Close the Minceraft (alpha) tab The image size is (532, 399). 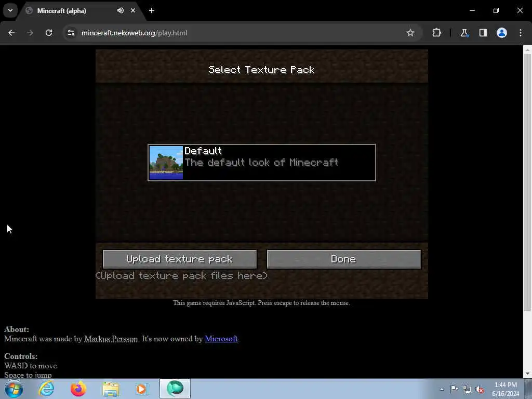point(133,10)
